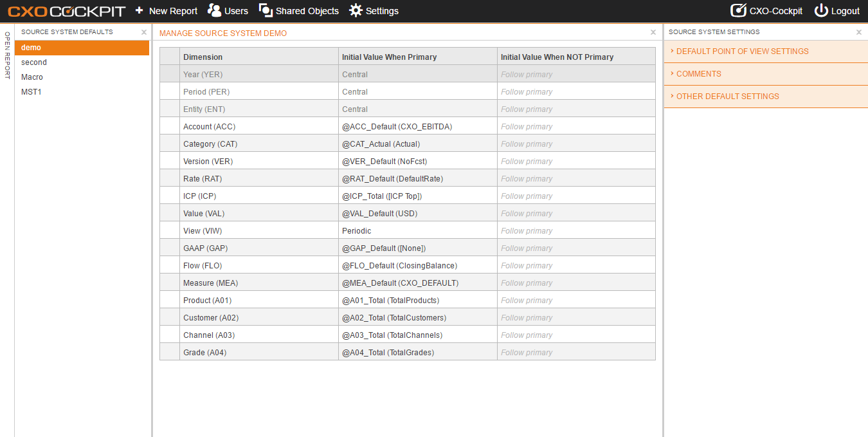Viewport: 868px width, 437px height.
Task: Select the Macro source system
Action: pos(82,77)
